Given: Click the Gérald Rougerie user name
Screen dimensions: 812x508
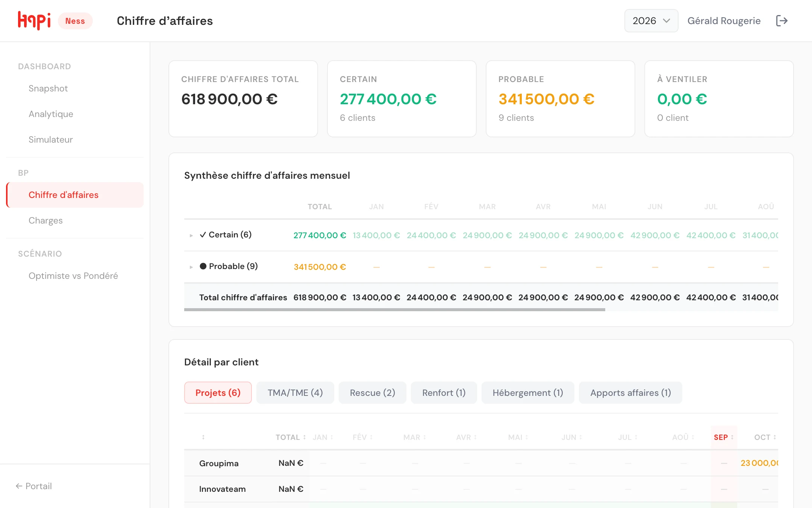Looking at the screenshot, I should pyautogui.click(x=724, y=21).
